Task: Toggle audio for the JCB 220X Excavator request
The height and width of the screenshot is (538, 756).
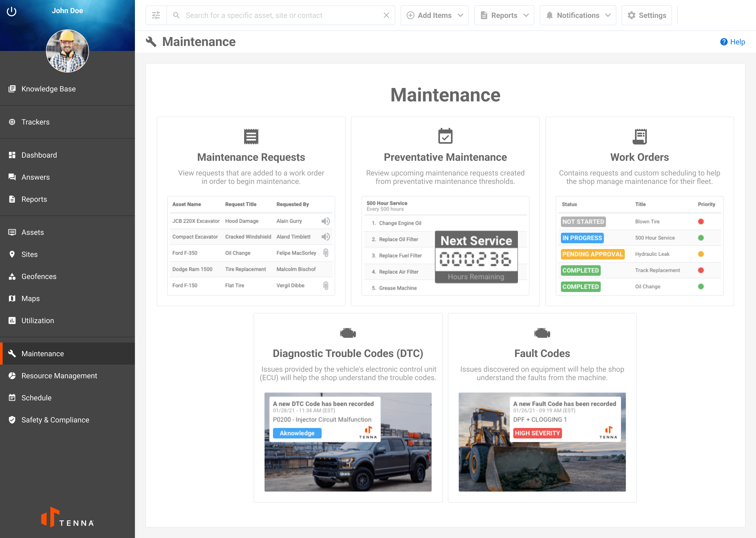Action: [x=326, y=221]
